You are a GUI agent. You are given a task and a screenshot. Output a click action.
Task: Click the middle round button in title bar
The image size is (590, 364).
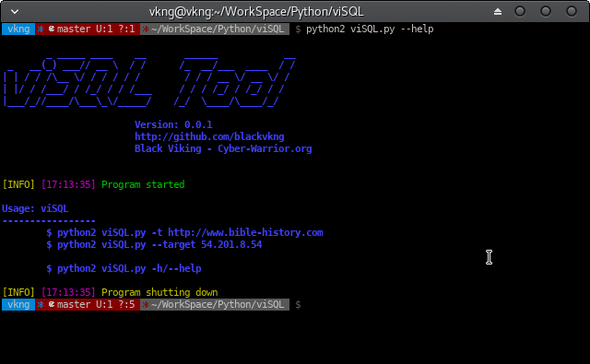pyautogui.click(x=546, y=12)
